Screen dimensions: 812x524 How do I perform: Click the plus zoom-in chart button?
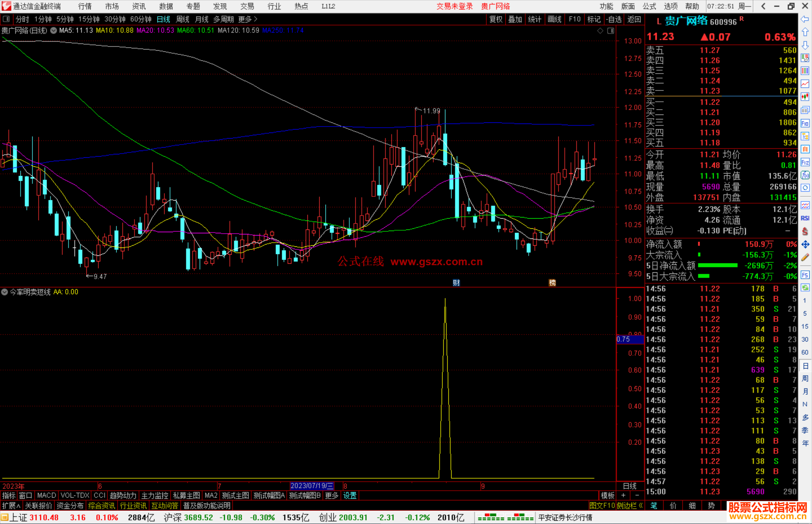coord(623,495)
